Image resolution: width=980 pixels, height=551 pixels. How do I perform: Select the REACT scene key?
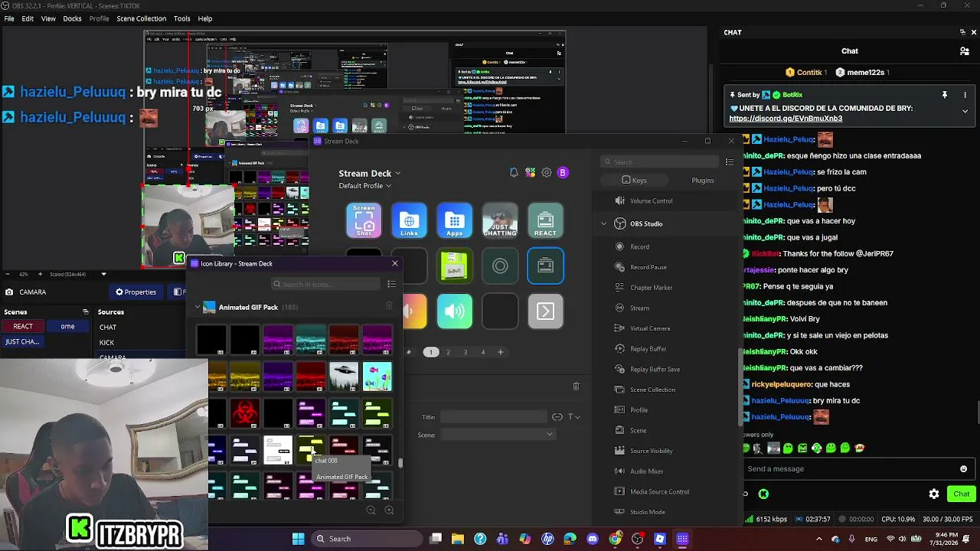tap(545, 220)
